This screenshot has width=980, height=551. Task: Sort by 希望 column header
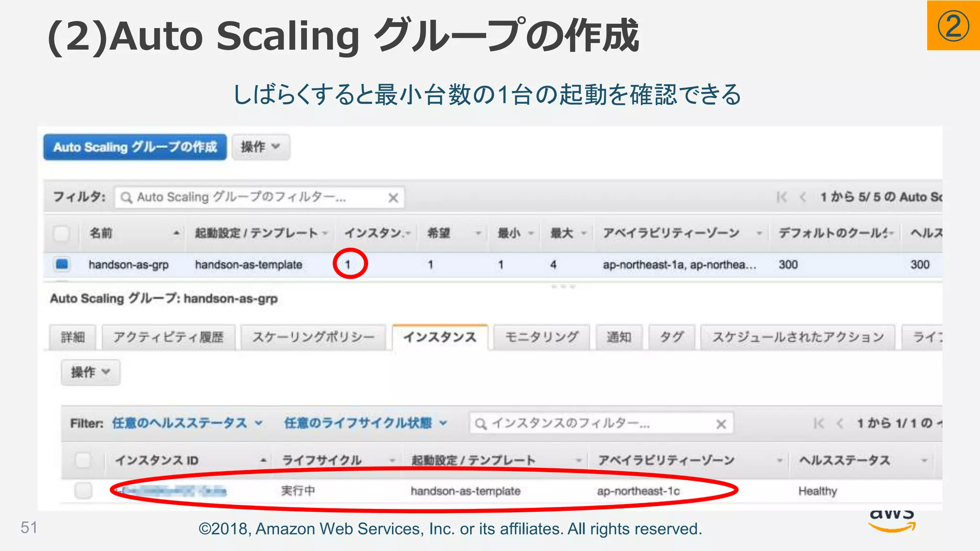click(x=454, y=233)
